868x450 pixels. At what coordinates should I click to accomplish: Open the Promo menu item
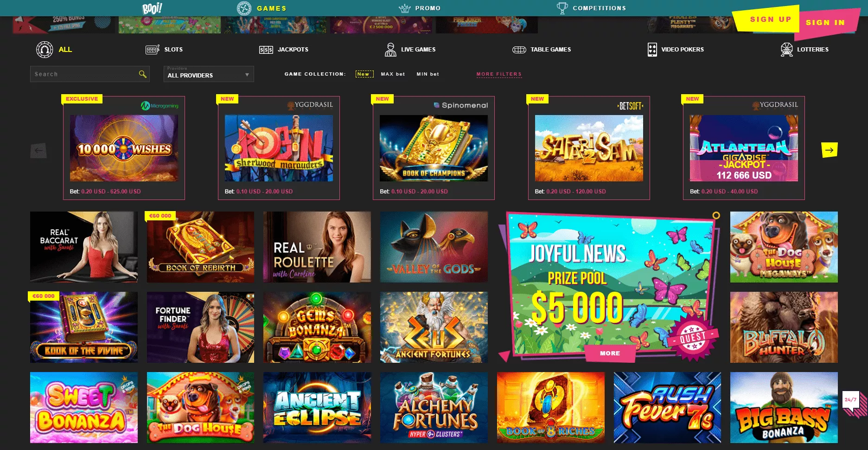tap(420, 8)
